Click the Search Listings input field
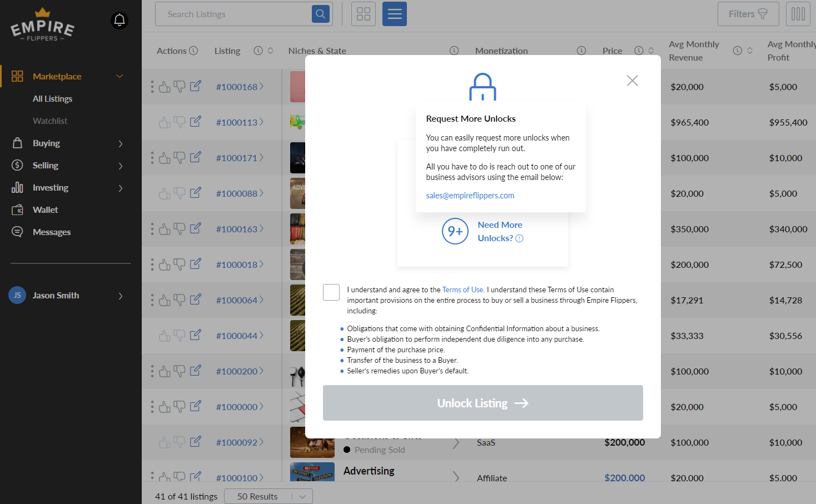Screen dimensions: 816x504 pyautogui.click(x=233, y=14)
